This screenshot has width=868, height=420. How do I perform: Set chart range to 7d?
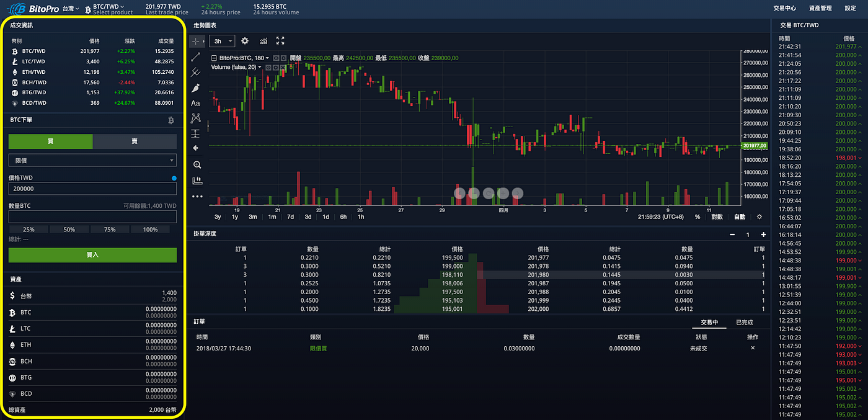tap(290, 217)
